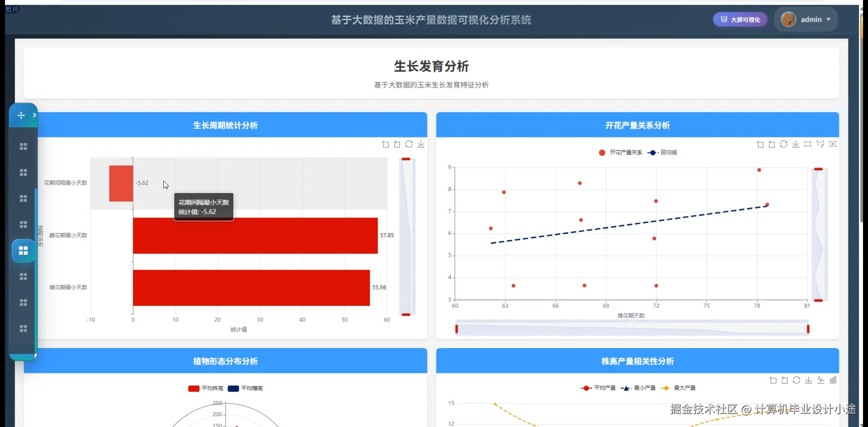
Task: Click the restore icon on 开花产量关系分析 chart
Action: [772, 144]
